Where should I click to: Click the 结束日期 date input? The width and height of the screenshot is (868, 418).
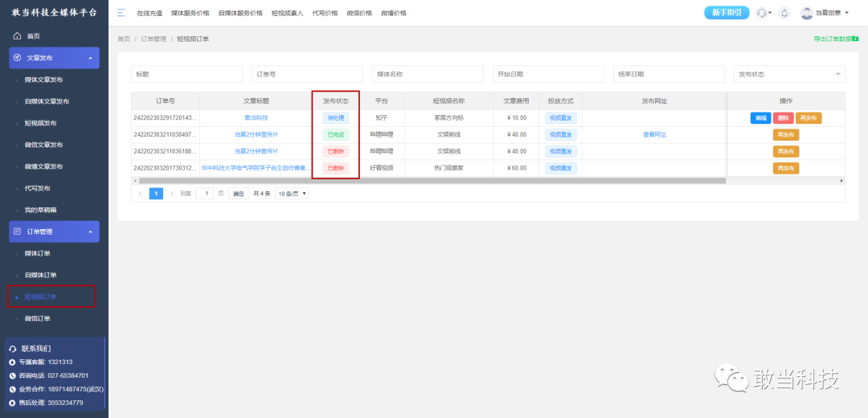[x=669, y=74]
